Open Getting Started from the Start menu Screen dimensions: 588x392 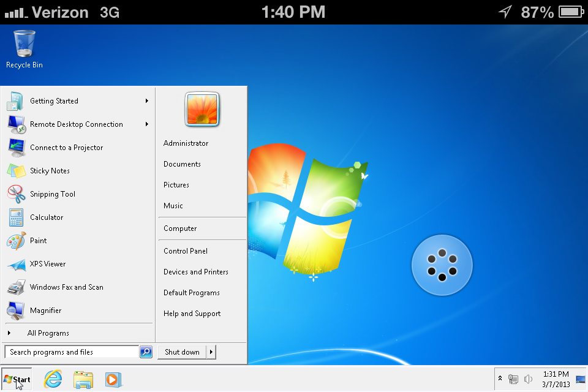(x=54, y=101)
